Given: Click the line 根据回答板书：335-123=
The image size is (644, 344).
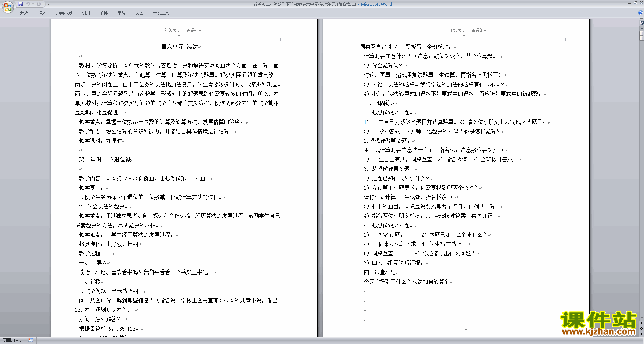Looking at the screenshot, I should [x=109, y=329].
